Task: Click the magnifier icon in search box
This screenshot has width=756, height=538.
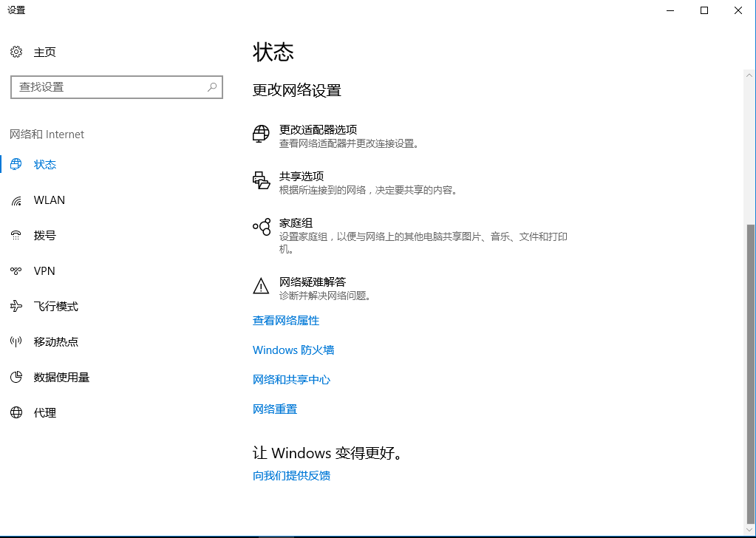Action: tap(212, 87)
